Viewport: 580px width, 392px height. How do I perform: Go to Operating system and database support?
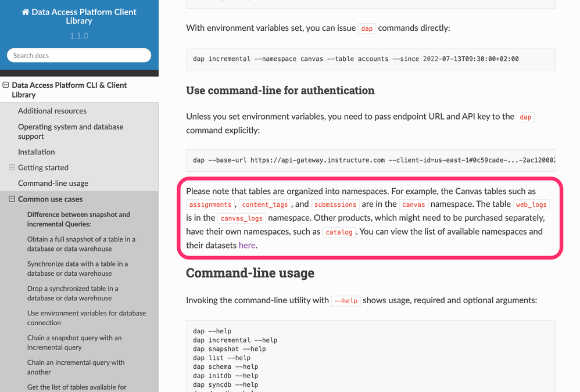click(x=70, y=131)
